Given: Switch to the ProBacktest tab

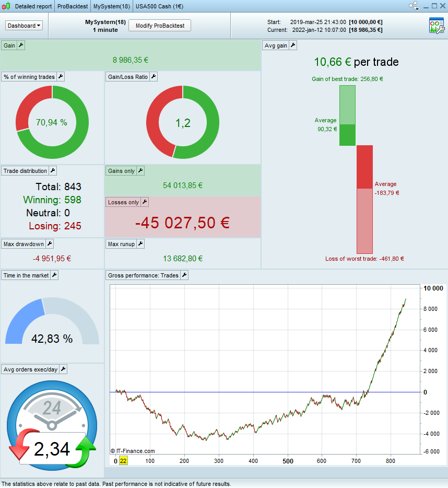Looking at the screenshot, I should [x=73, y=6].
